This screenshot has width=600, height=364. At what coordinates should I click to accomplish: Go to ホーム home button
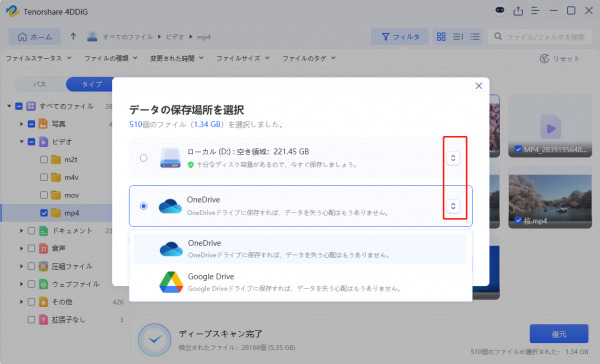point(35,37)
